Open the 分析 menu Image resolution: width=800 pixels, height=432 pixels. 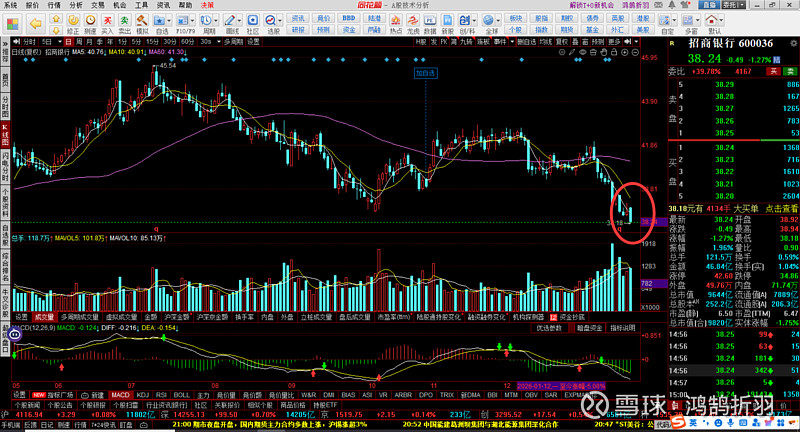(76, 5)
